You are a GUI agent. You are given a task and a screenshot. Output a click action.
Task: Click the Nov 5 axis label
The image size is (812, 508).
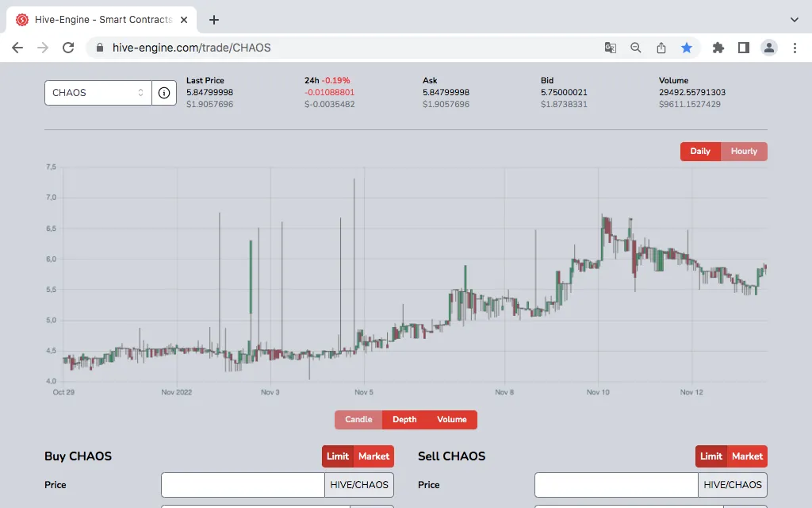364,392
